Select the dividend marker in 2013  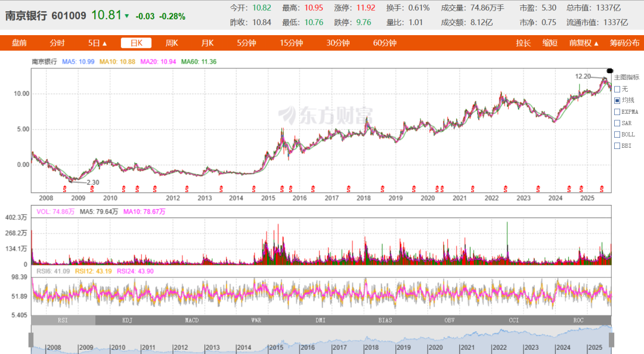point(221,189)
